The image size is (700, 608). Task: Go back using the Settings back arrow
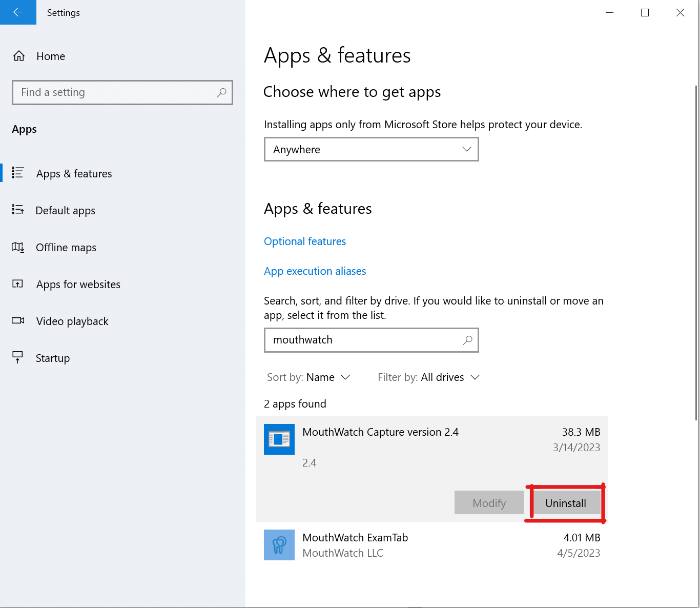pos(18,12)
